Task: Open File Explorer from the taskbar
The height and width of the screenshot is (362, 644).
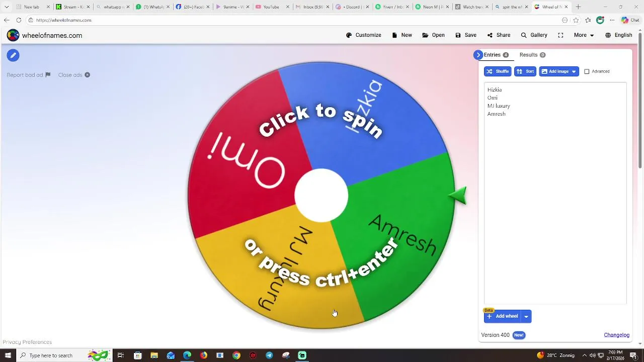Action: [154, 355]
